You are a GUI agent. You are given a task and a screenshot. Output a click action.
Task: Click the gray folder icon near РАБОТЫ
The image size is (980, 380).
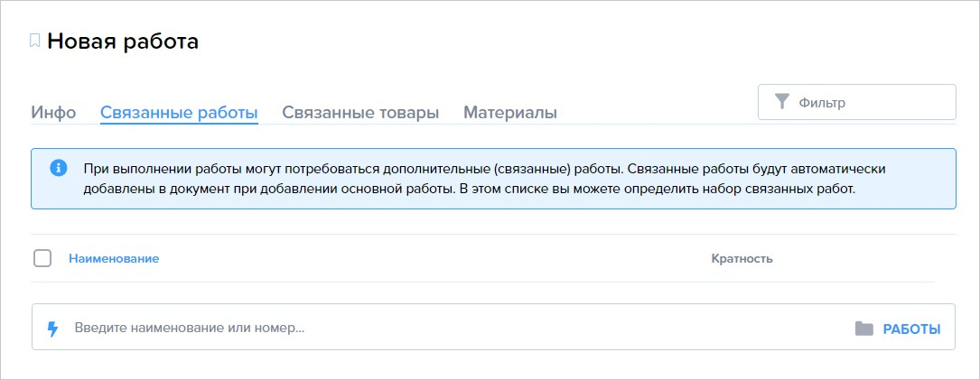(x=863, y=329)
